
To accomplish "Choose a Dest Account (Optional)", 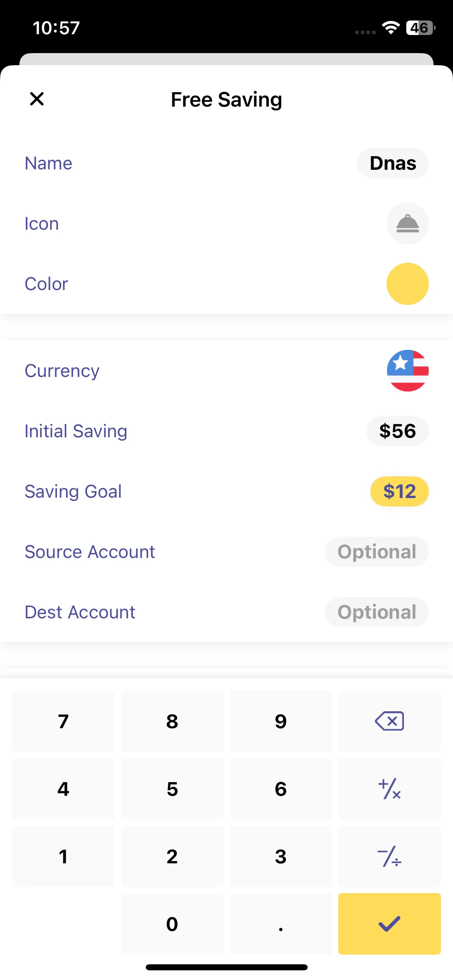I will tap(376, 612).
